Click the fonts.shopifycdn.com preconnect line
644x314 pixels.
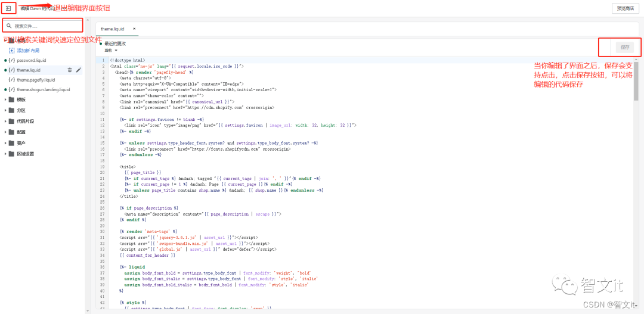[208, 149]
